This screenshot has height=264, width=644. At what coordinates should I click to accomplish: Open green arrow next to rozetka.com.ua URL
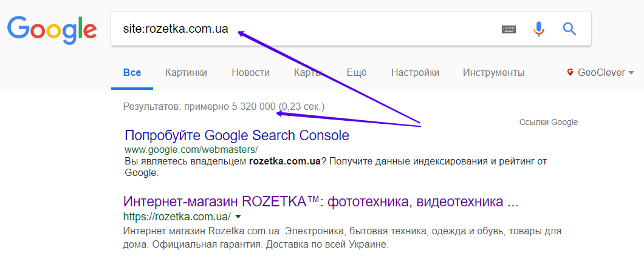coord(239,217)
